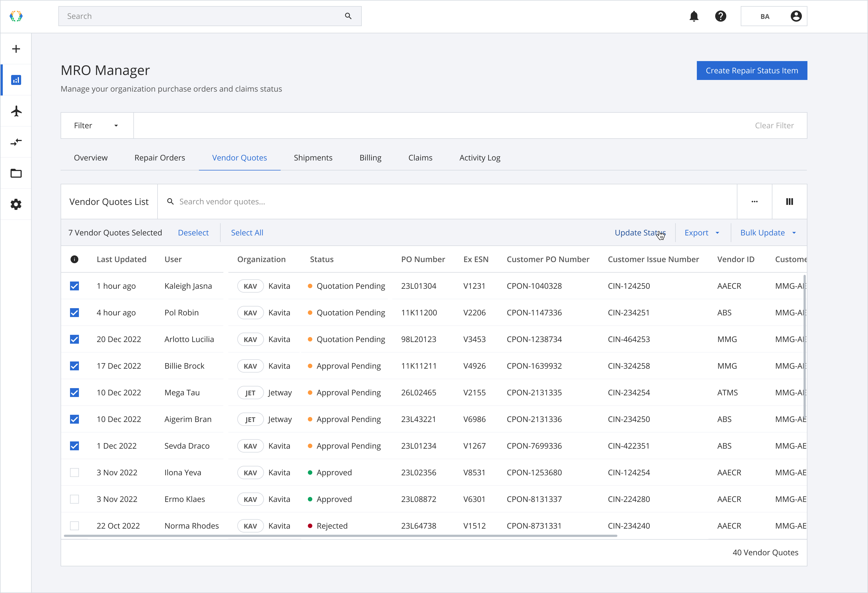
Task: Click ATMS vendor ID cell
Action: point(727,393)
